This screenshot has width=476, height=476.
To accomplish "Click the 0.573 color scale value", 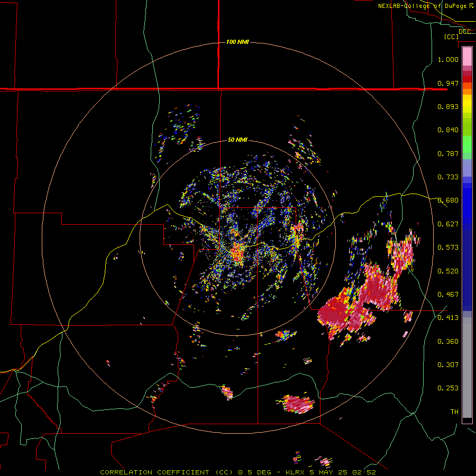I will click(x=448, y=248).
